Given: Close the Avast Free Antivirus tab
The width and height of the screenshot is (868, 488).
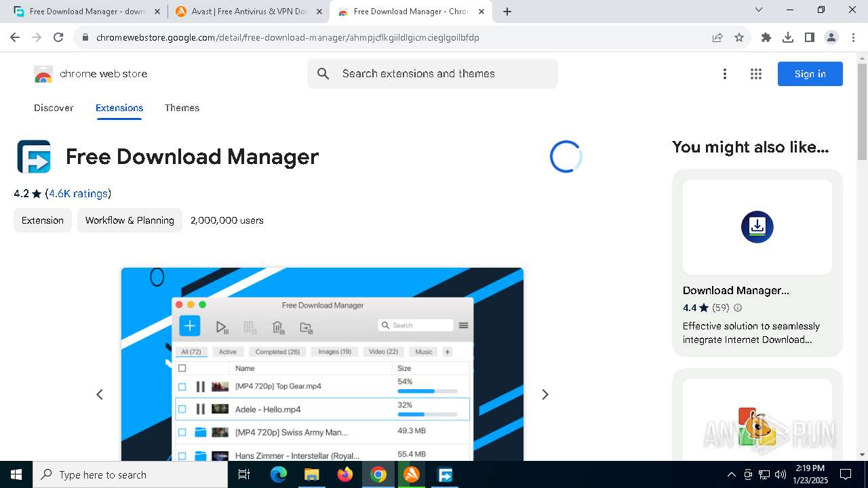Looking at the screenshot, I should tap(319, 12).
